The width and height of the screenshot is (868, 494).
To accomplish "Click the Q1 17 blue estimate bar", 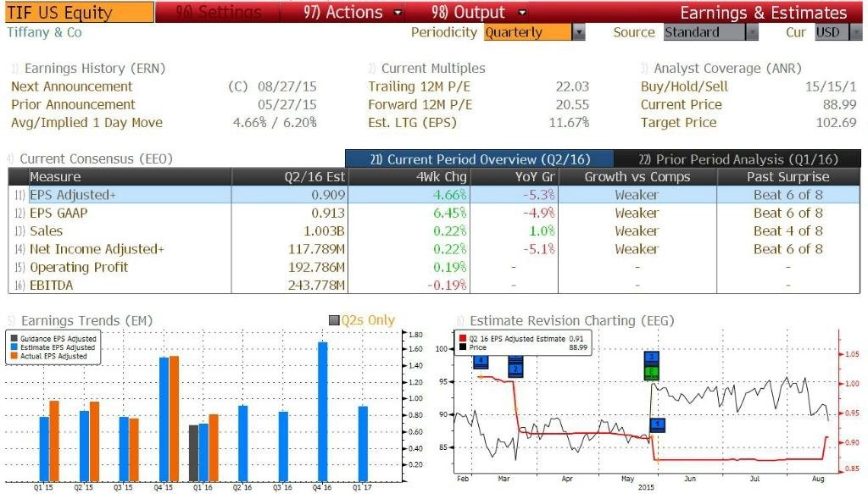I will [363, 444].
